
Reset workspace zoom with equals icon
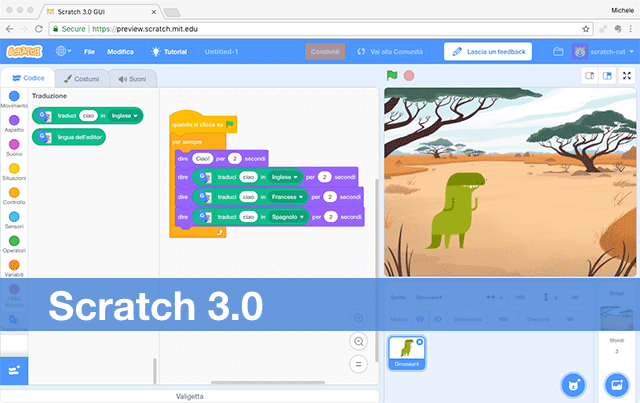[x=358, y=364]
